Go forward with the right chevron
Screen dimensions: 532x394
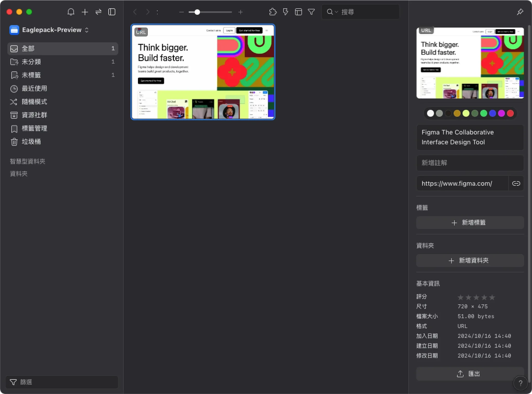(x=148, y=12)
